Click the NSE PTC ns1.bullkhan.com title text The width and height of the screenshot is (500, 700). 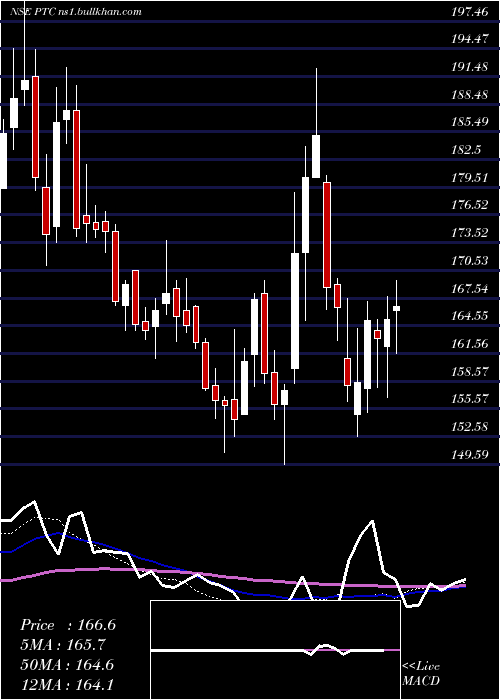tap(75, 12)
